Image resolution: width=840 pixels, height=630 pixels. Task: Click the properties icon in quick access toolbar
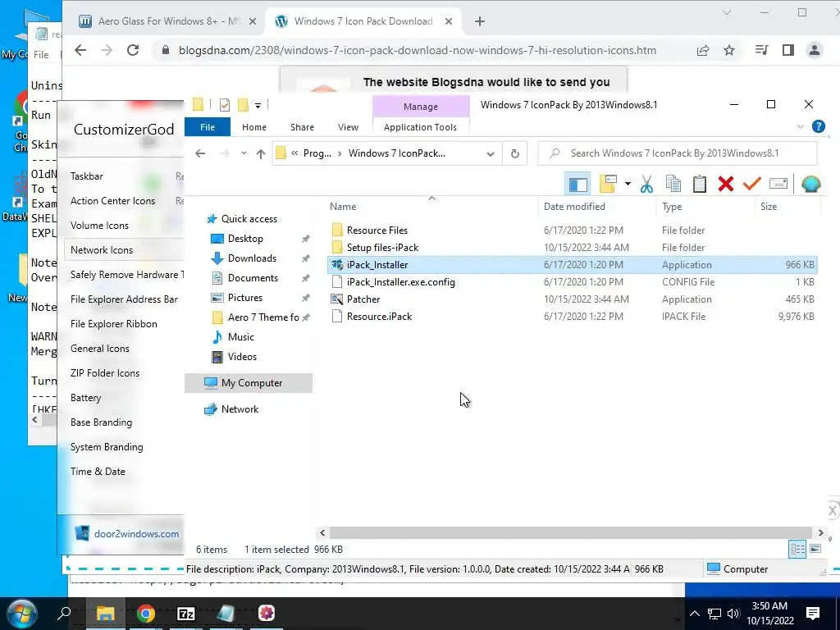[x=225, y=105]
